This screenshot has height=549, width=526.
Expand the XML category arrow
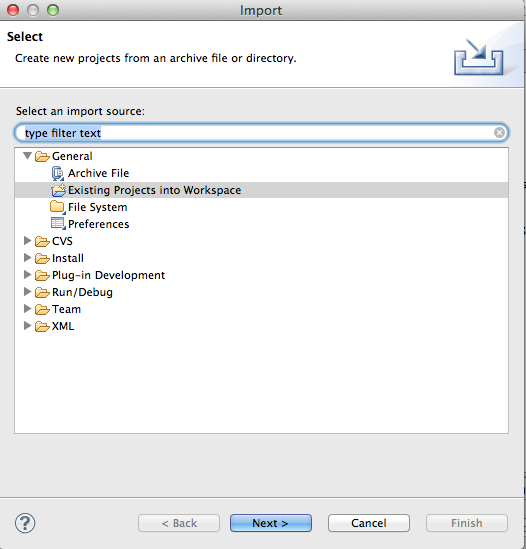pyautogui.click(x=27, y=326)
